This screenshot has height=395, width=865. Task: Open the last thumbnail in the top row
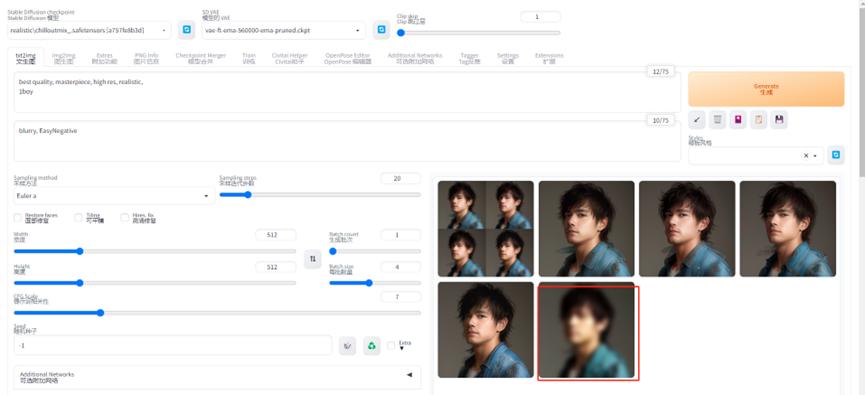tap(788, 229)
